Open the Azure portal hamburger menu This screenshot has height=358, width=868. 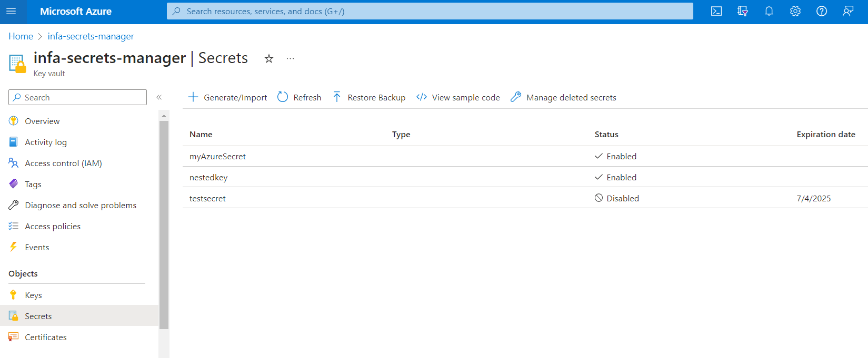[11, 11]
